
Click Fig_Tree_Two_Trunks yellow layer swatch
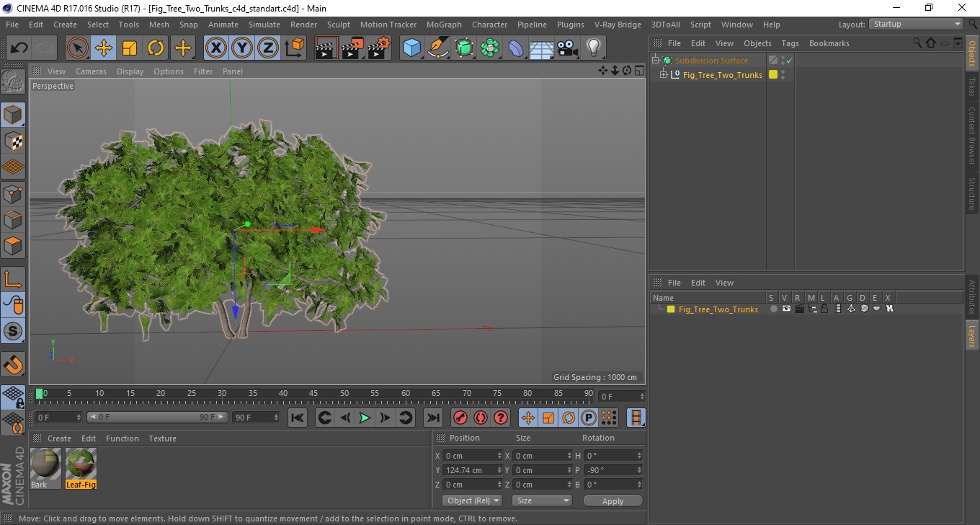coord(773,74)
